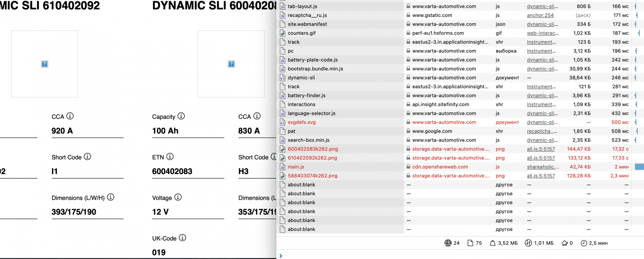Click redirects icon showing 0 in status bar

564,243
